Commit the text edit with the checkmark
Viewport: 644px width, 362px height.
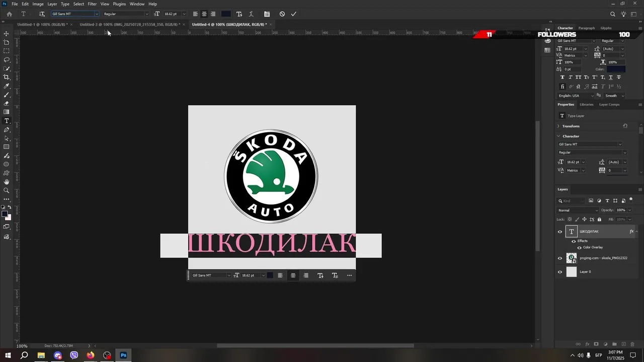294,14
